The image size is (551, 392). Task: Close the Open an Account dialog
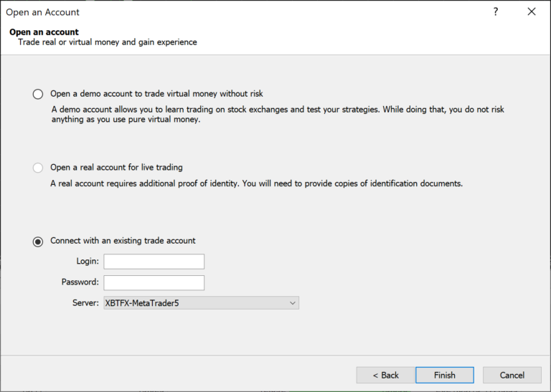pos(532,12)
